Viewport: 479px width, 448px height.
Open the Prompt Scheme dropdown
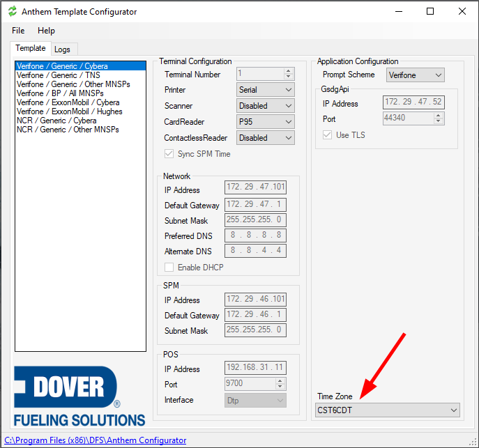tap(416, 75)
